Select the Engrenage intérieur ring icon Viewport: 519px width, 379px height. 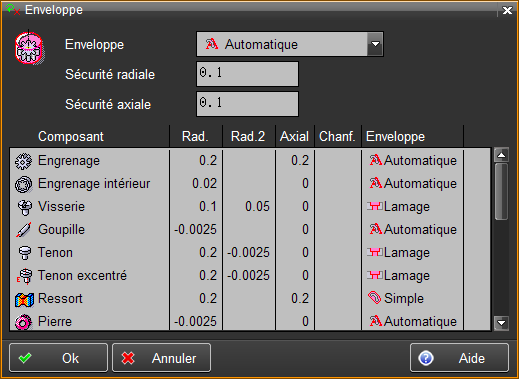23,184
